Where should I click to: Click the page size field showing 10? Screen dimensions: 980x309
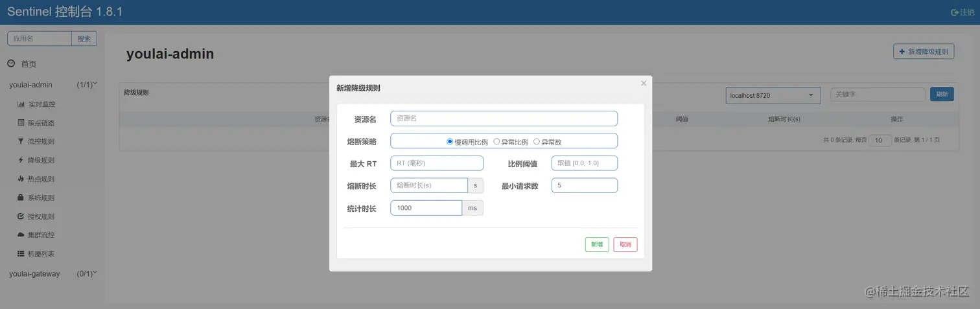tap(880, 140)
